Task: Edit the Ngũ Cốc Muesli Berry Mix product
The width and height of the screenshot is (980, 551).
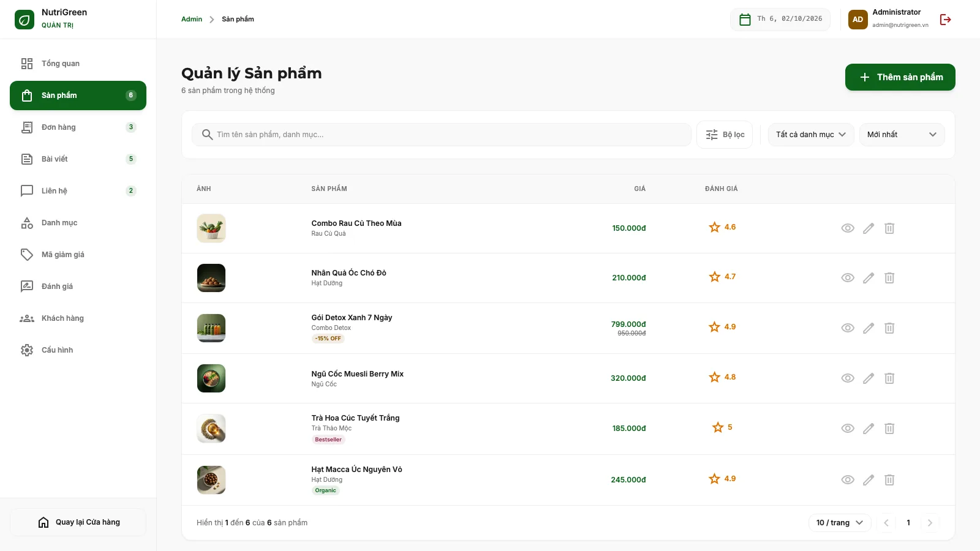Action: [x=869, y=378]
